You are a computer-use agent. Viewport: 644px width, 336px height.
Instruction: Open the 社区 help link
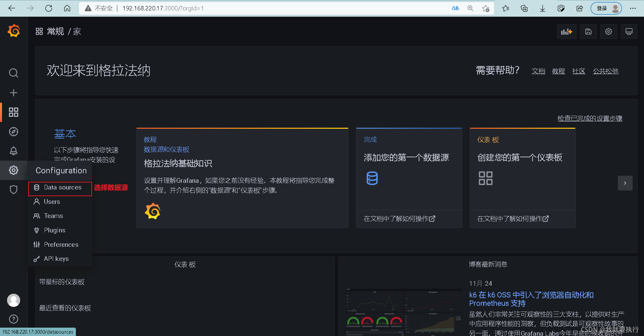pyautogui.click(x=579, y=71)
